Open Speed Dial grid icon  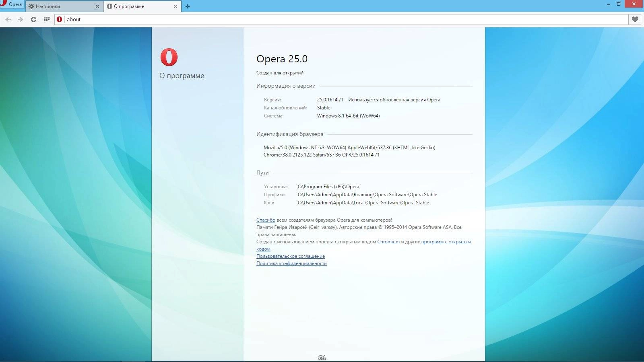click(x=47, y=19)
